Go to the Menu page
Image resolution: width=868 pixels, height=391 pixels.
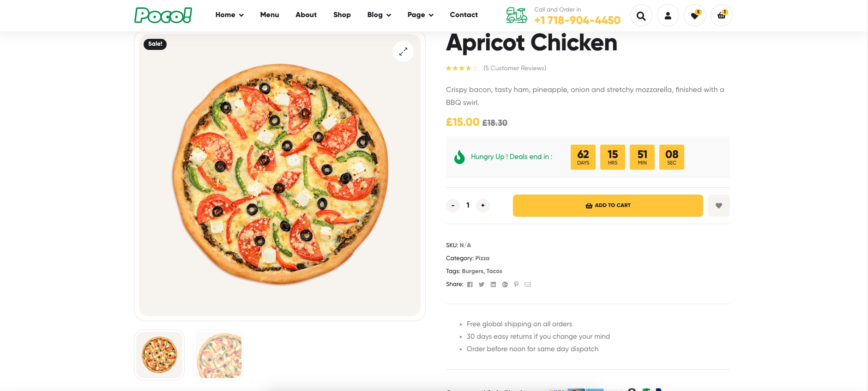coord(270,15)
